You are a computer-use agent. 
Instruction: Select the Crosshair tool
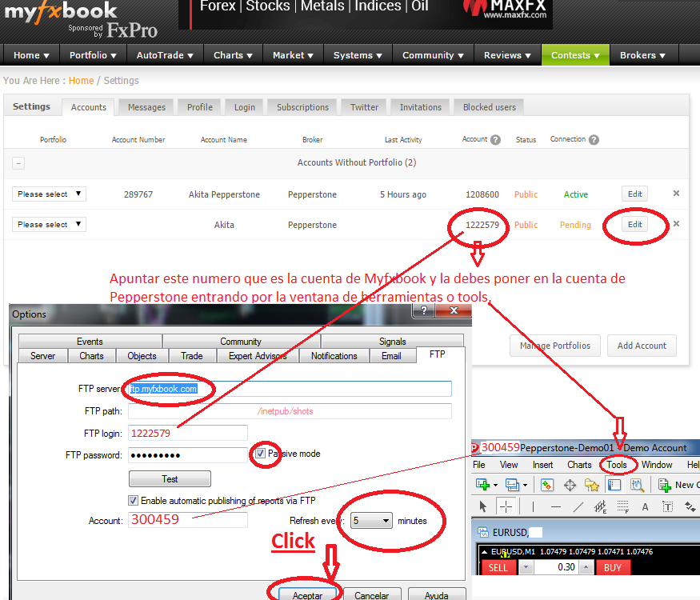click(506, 506)
